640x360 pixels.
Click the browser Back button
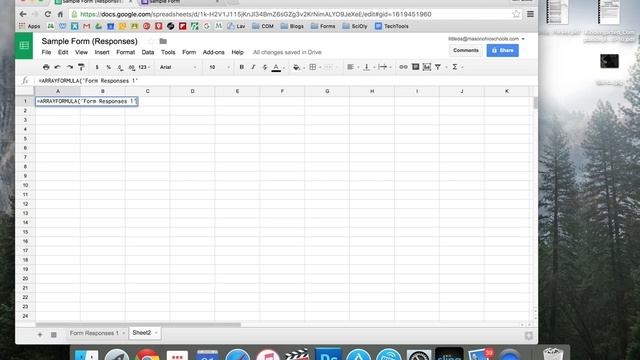click(x=23, y=14)
